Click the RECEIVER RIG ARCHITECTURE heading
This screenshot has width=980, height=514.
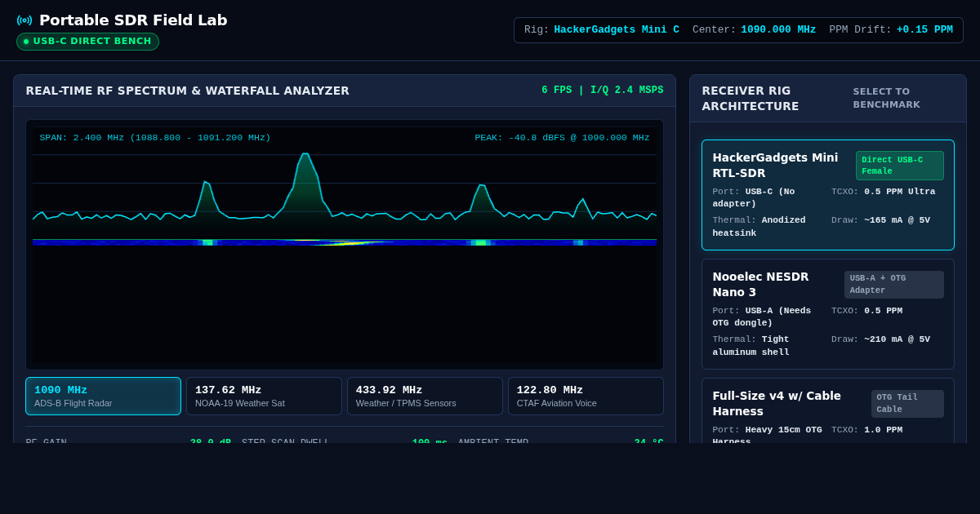[751, 99]
